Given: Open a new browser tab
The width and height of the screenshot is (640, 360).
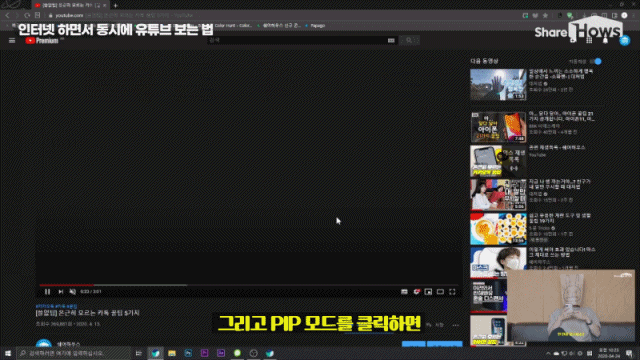Looking at the screenshot, I should point(116,5).
